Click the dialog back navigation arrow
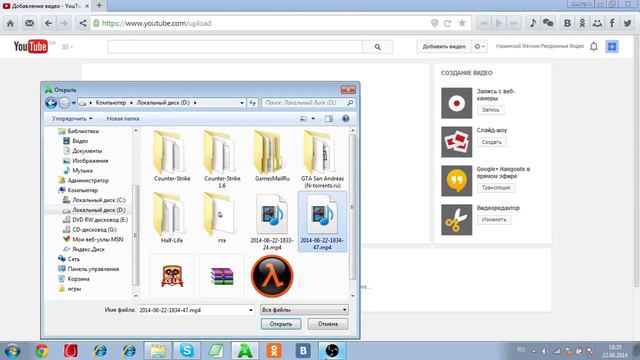The height and width of the screenshot is (360, 640). (51, 103)
